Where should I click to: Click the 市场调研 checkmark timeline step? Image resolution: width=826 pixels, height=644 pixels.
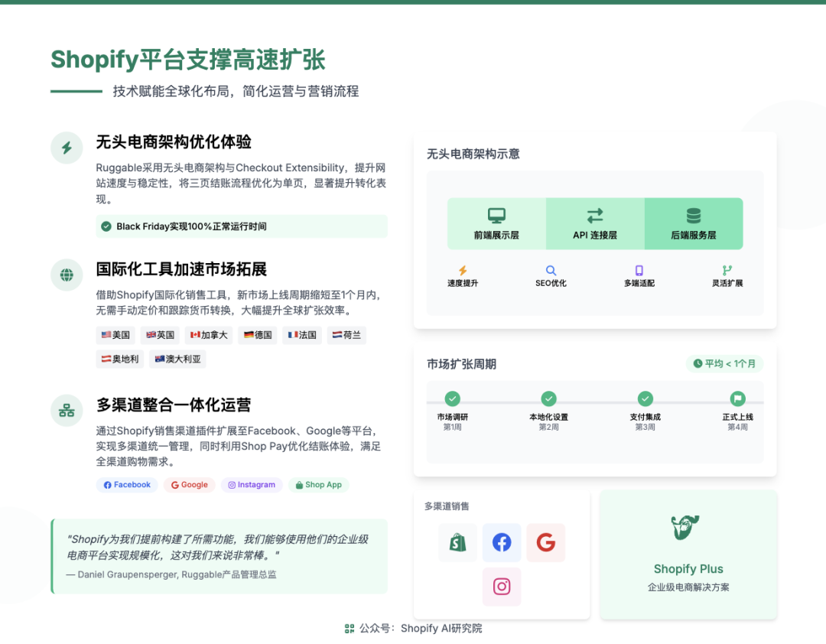tap(452, 398)
